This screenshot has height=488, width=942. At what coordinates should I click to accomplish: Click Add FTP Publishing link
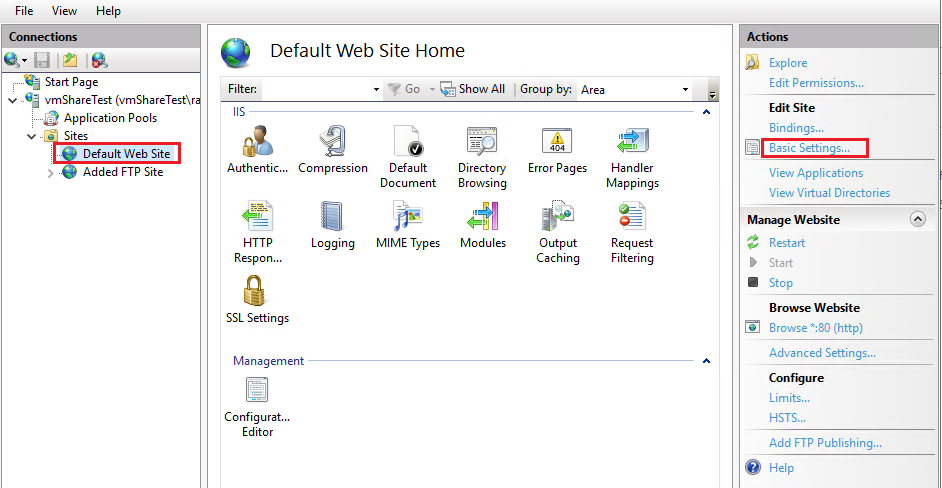pos(825,443)
